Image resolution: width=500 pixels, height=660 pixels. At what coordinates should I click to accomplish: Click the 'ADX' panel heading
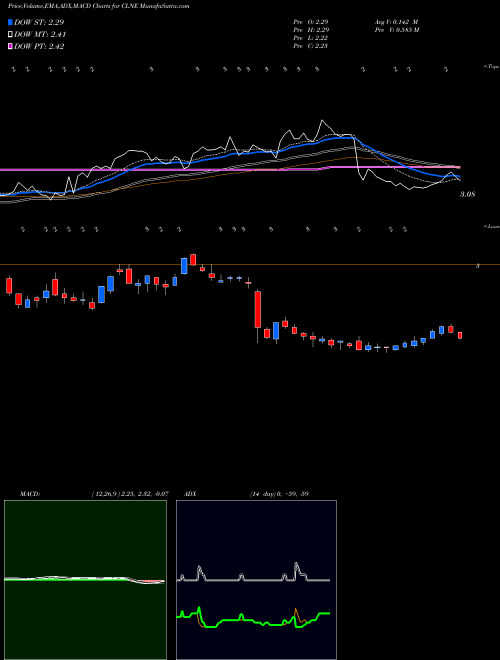click(190, 494)
